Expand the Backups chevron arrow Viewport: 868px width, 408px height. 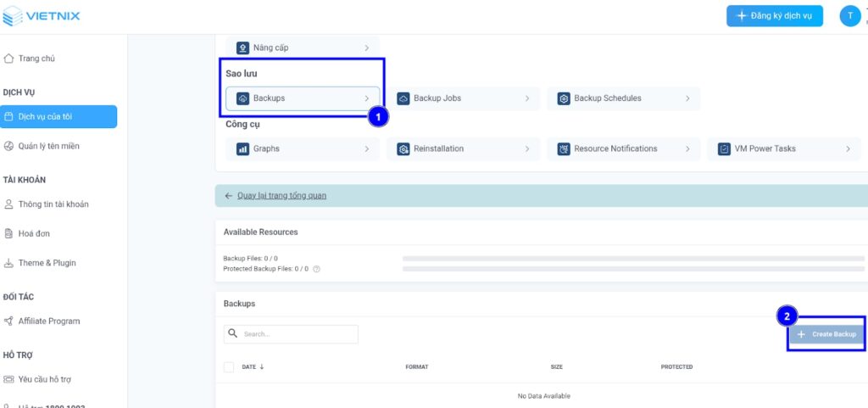tap(366, 98)
